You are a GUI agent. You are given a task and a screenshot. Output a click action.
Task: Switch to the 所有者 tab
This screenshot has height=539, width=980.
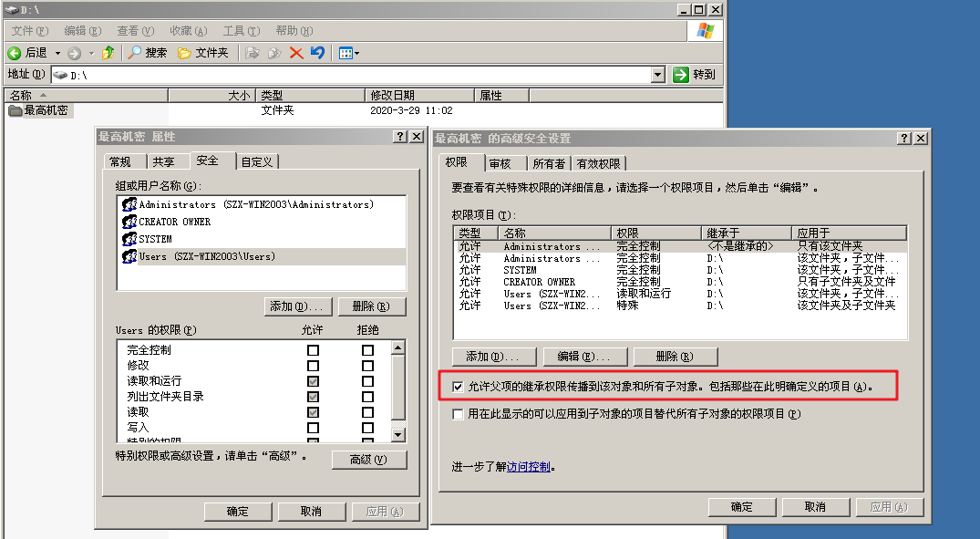[550, 164]
